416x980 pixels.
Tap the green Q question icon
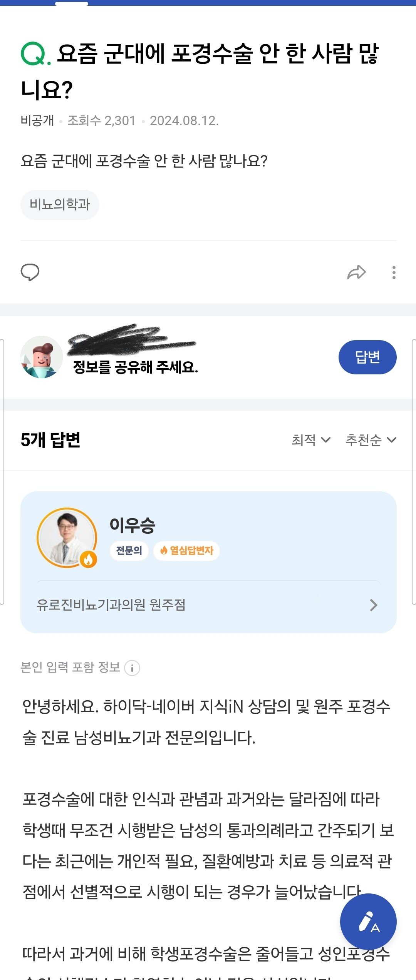35,54
